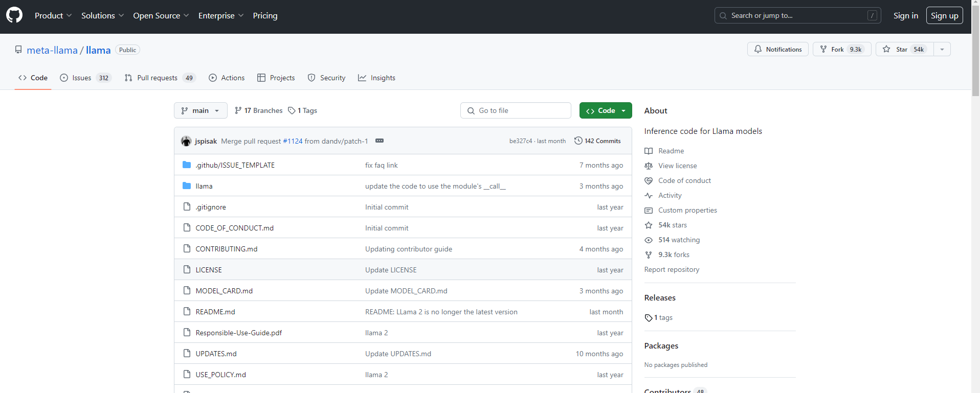This screenshot has height=393, width=980.
Task: Switch to the Pull requests tab
Action: [x=160, y=78]
